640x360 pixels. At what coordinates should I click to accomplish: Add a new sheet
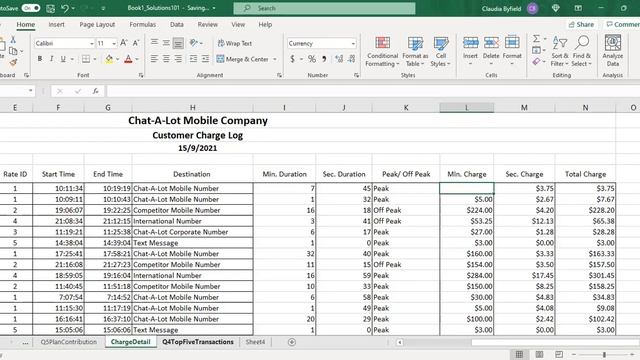pyautogui.click(x=292, y=342)
